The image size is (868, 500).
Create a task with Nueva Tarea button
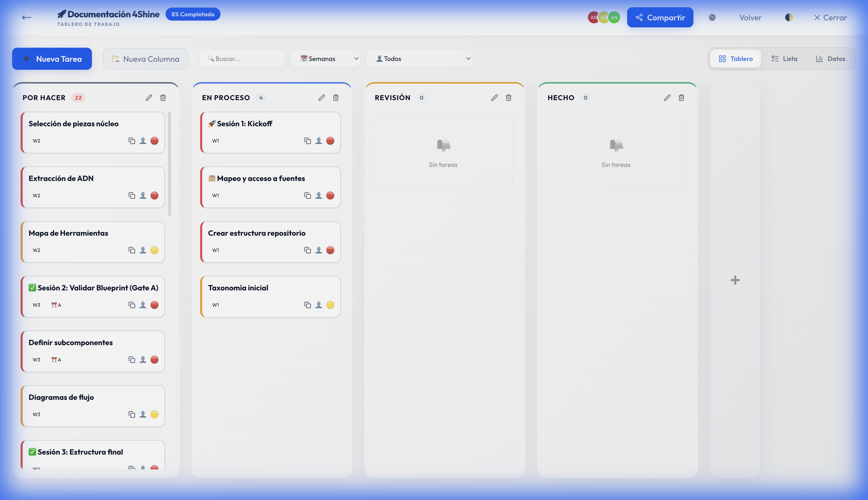coord(52,58)
